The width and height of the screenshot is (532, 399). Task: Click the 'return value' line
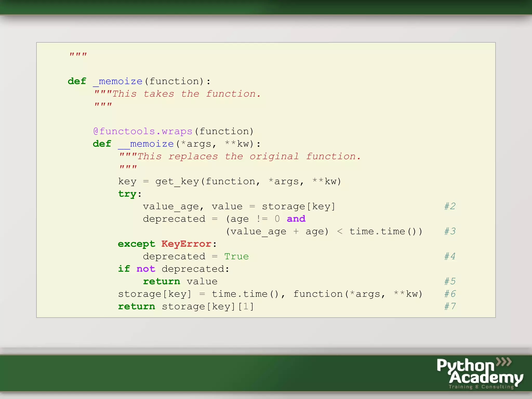[x=180, y=282]
